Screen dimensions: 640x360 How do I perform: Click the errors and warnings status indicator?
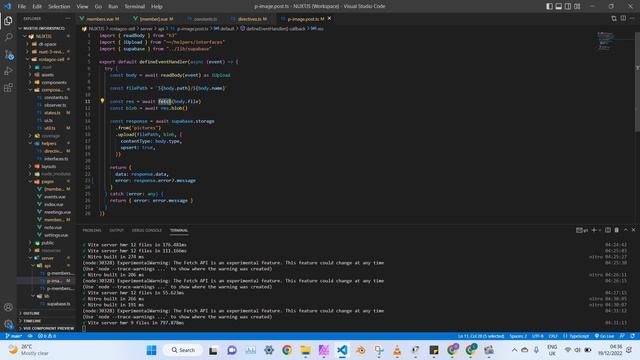pos(47,336)
